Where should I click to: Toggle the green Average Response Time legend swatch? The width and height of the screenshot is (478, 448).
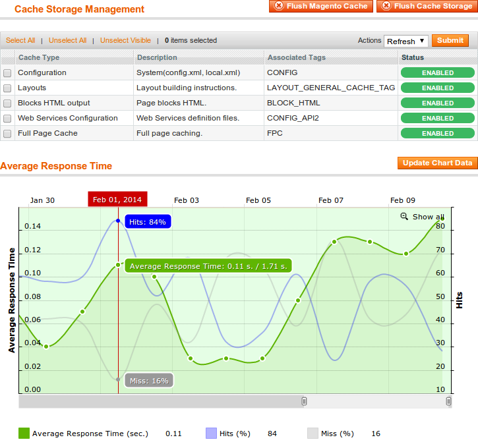point(24,433)
